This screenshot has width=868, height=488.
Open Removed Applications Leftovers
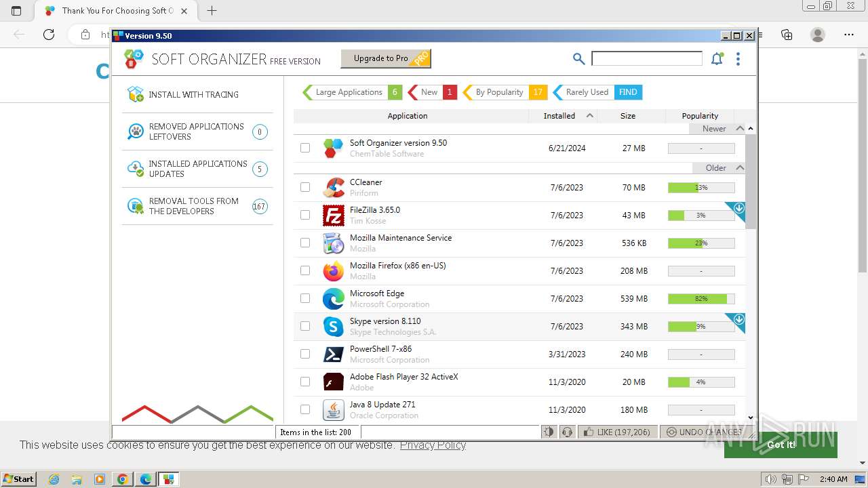[x=197, y=131]
